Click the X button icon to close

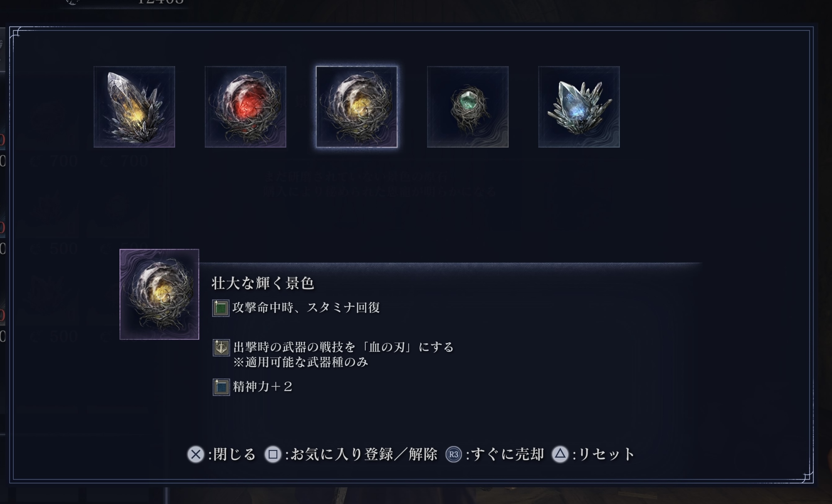(x=196, y=454)
